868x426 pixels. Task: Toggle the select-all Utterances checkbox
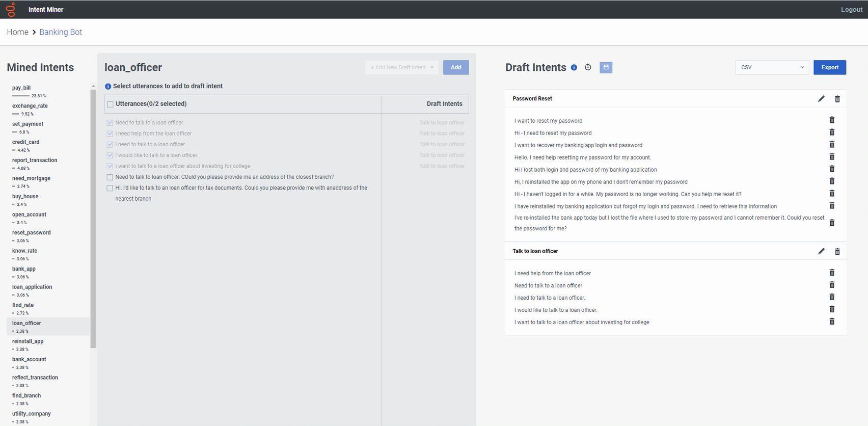click(110, 104)
